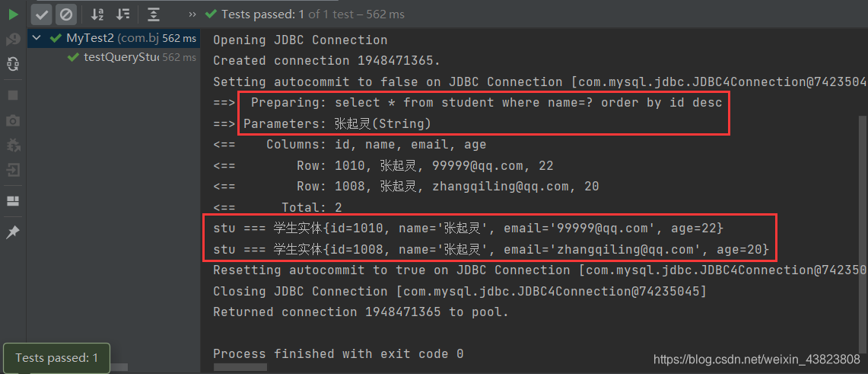Image resolution: width=868 pixels, height=374 pixels.
Task: Click the green Run tests button
Action: tap(13, 14)
